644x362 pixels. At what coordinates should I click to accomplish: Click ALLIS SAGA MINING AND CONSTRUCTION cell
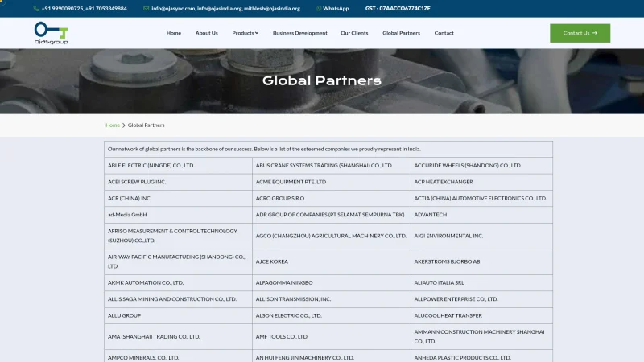[178, 299]
